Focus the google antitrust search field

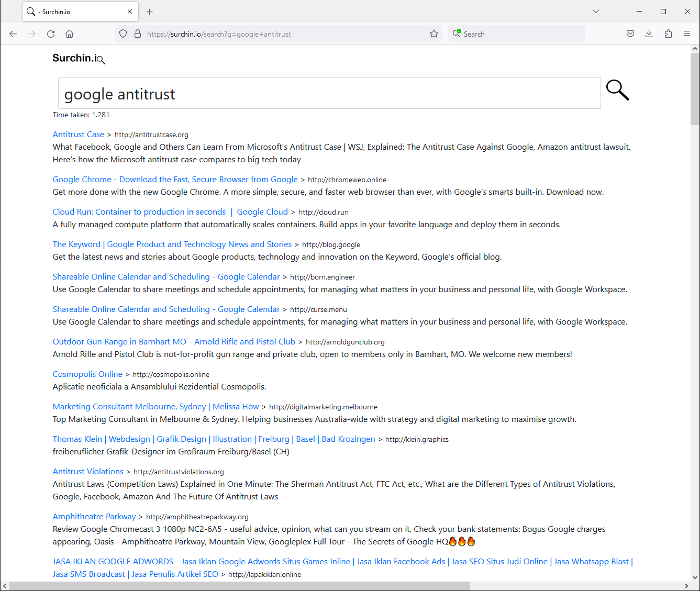click(329, 94)
